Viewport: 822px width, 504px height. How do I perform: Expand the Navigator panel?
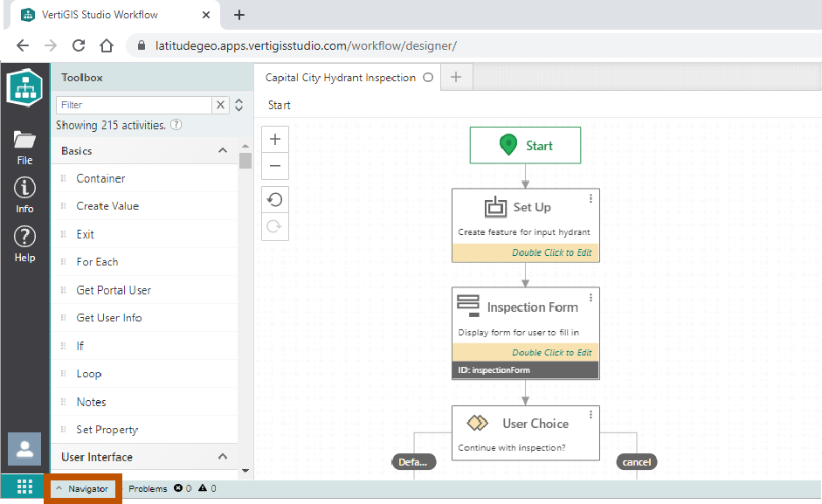82,488
